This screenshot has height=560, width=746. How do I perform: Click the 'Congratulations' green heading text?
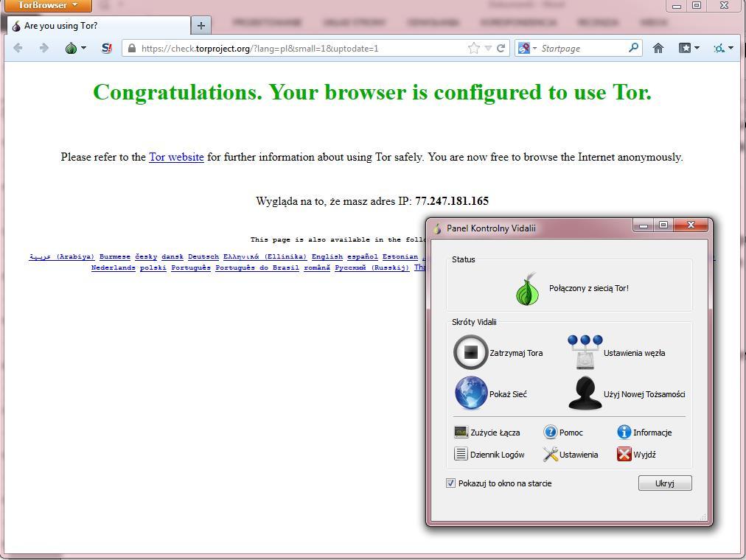click(372, 93)
